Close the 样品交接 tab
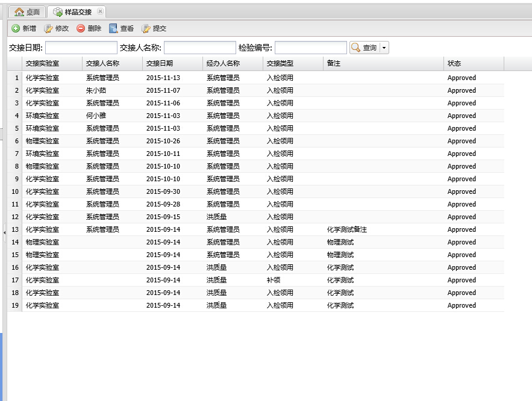 click(99, 11)
